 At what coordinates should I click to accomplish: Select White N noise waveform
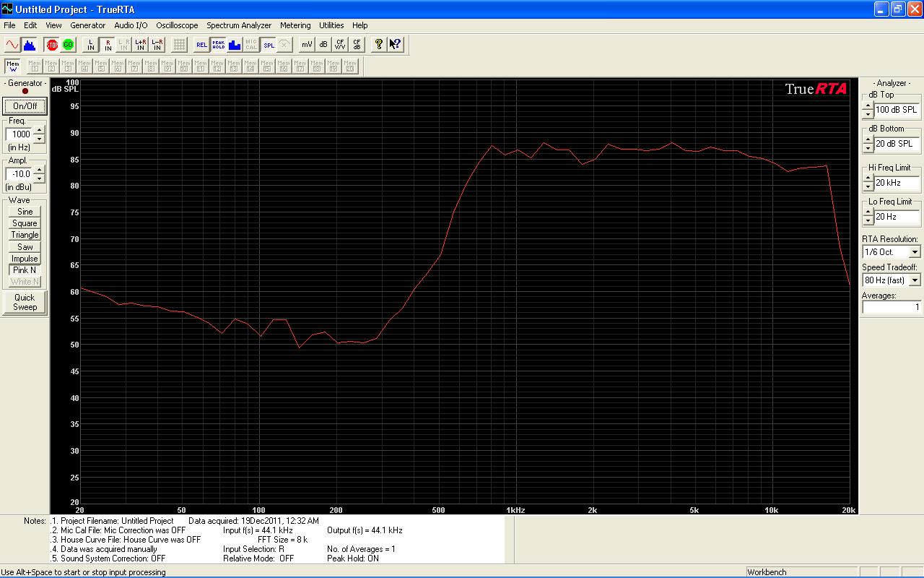[x=25, y=282]
